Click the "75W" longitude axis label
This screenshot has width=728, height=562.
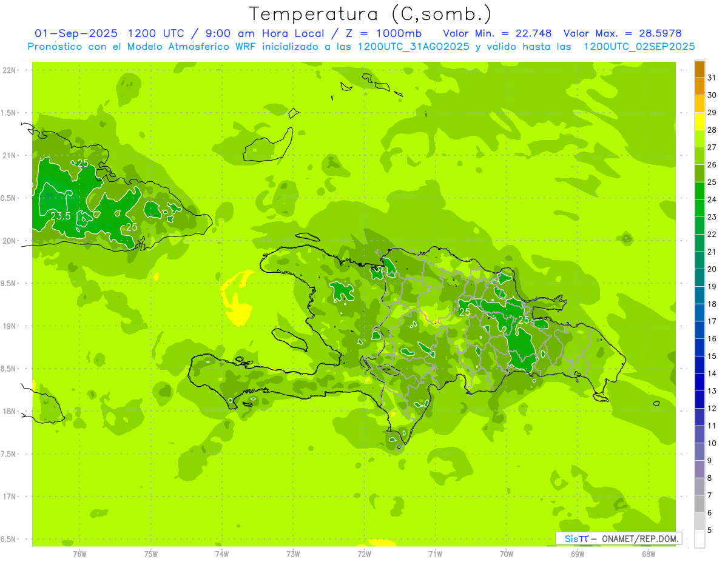pyautogui.click(x=150, y=554)
